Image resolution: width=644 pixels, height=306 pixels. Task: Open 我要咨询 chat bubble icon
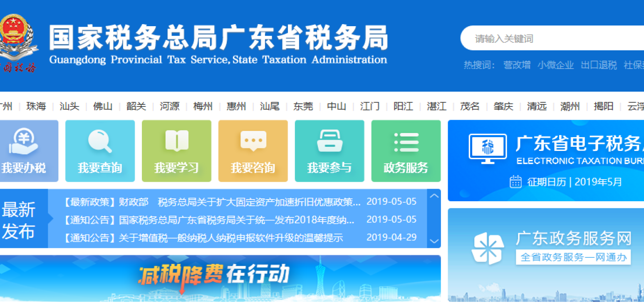click(x=253, y=141)
